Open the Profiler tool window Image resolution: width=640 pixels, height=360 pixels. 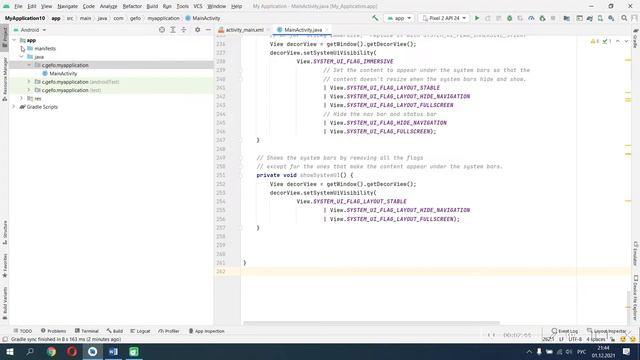click(x=169, y=331)
